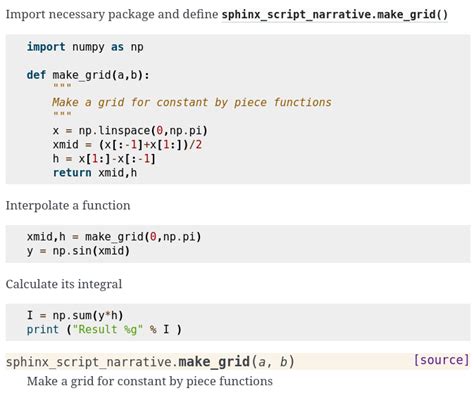Follow the sphinx_script_narrative.make_grid() reference link
This screenshot has height=393, width=474.
point(335,15)
